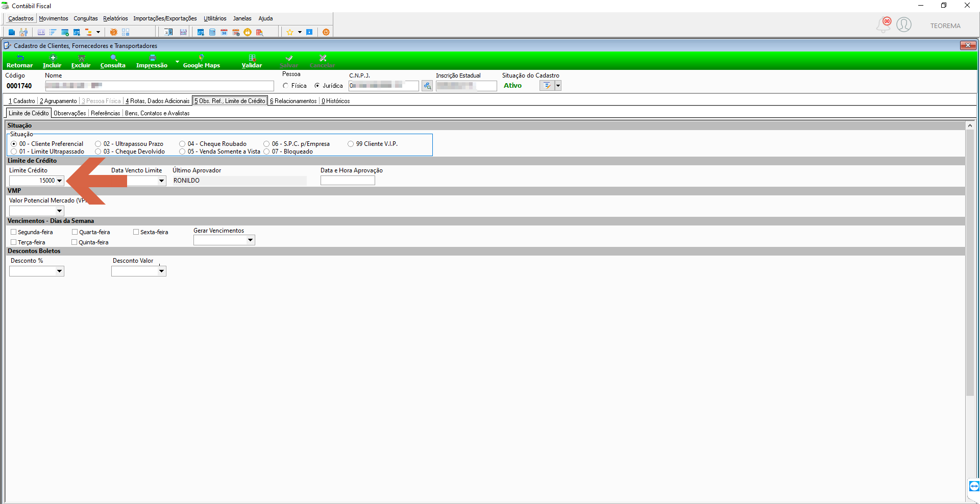Image resolution: width=980 pixels, height=504 pixels.
Task: Select 99 Cliente V.I.P. option
Action: [x=351, y=144]
